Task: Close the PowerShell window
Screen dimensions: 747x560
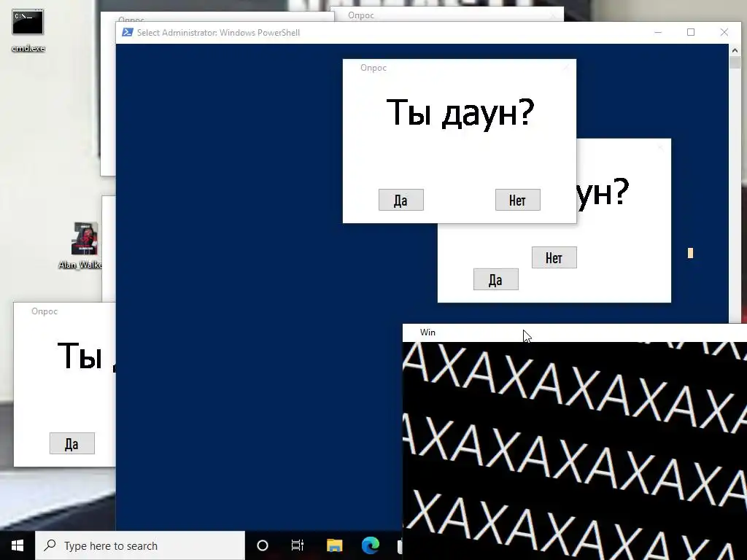Action: (724, 32)
